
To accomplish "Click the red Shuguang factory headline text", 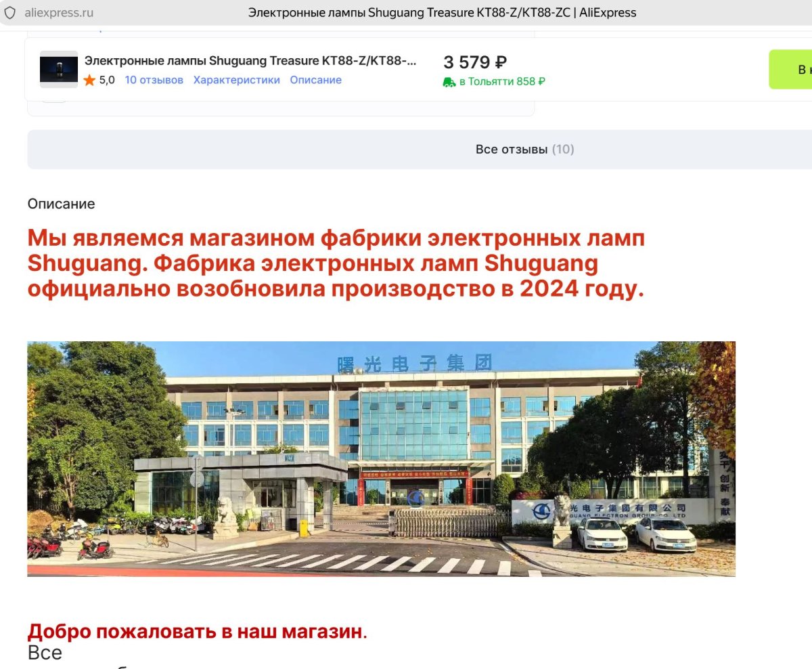I will coord(336,264).
